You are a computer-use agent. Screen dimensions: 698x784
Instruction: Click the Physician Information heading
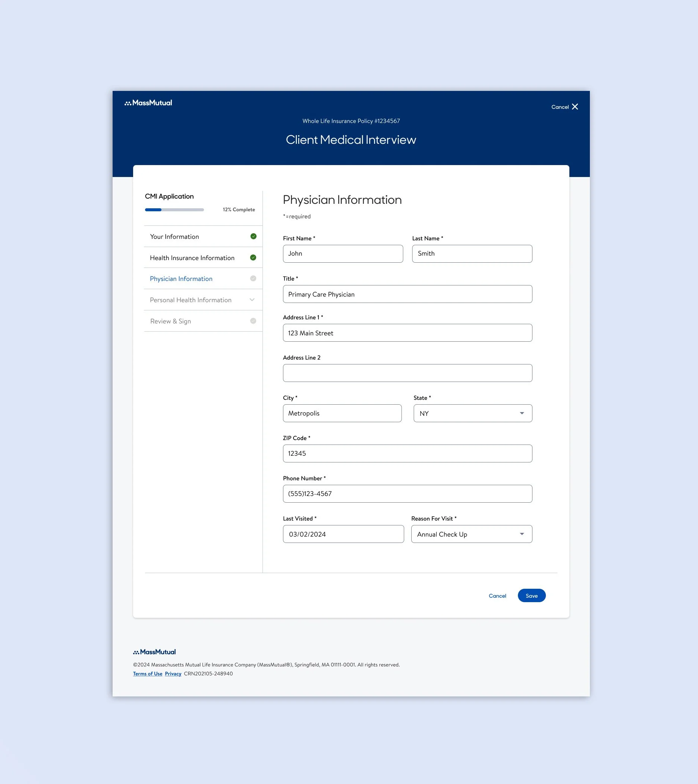point(342,200)
